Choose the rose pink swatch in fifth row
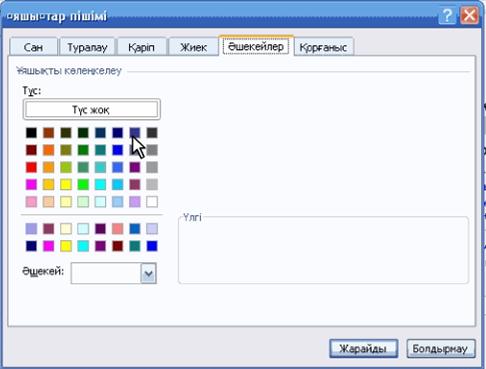The height and width of the screenshot is (369, 486). [31, 202]
